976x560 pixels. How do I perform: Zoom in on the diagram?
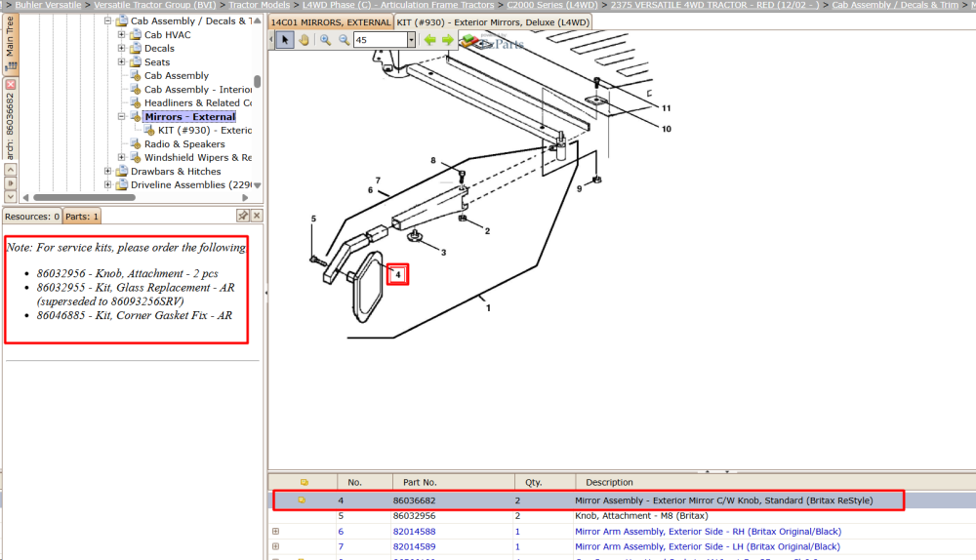coord(325,40)
